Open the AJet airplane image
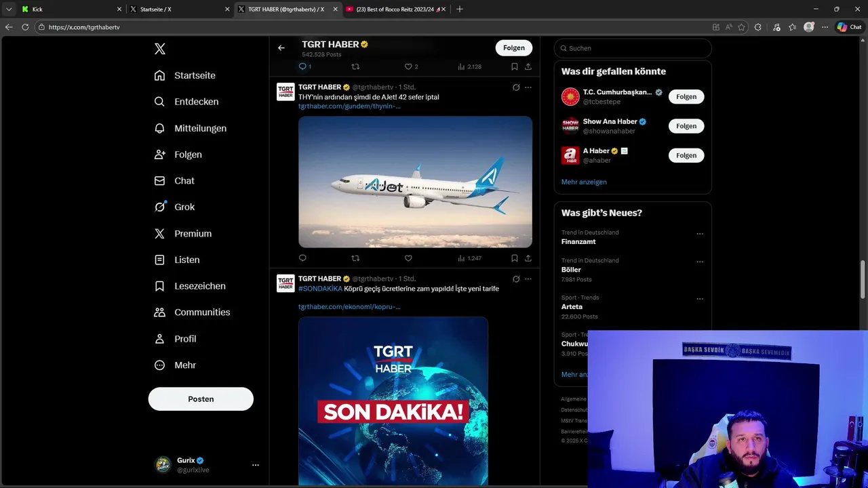 pos(415,182)
